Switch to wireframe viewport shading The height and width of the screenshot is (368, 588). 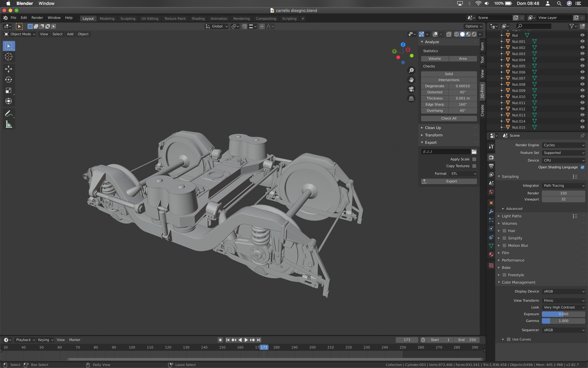[457, 34]
